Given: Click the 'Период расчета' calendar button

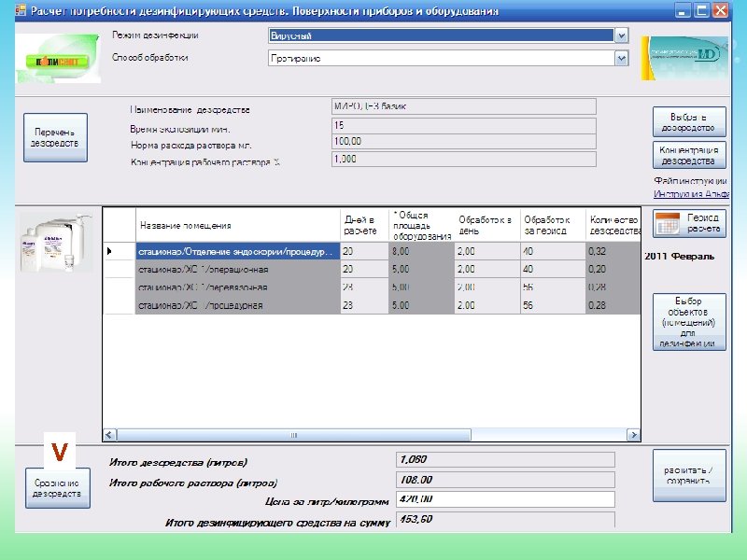Looking at the screenshot, I should coord(689,223).
